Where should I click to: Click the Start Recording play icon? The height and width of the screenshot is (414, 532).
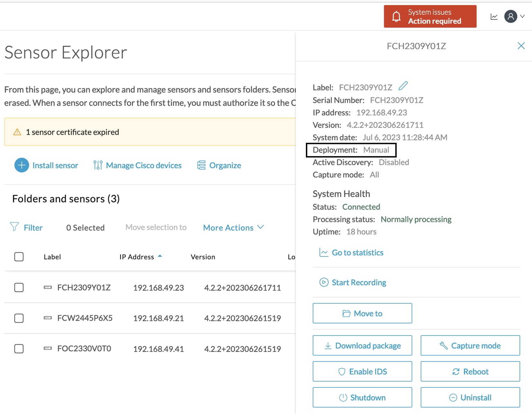(324, 282)
